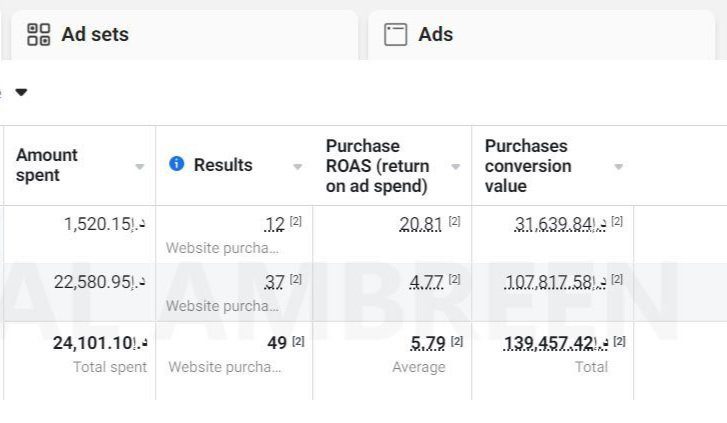The height and width of the screenshot is (423, 727).
Task: Click the Amount spent column header
Action: click(47, 165)
